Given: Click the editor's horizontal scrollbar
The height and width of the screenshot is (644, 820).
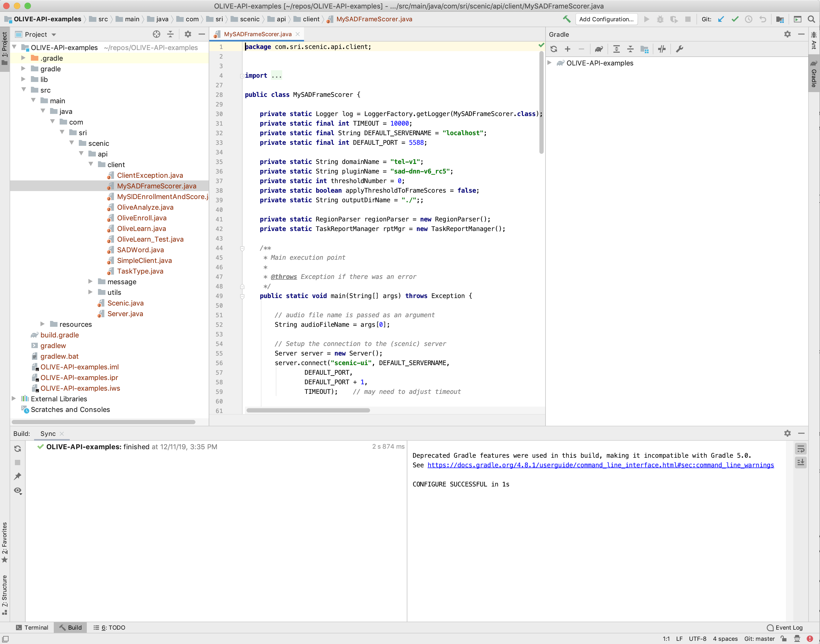Looking at the screenshot, I should 309,410.
